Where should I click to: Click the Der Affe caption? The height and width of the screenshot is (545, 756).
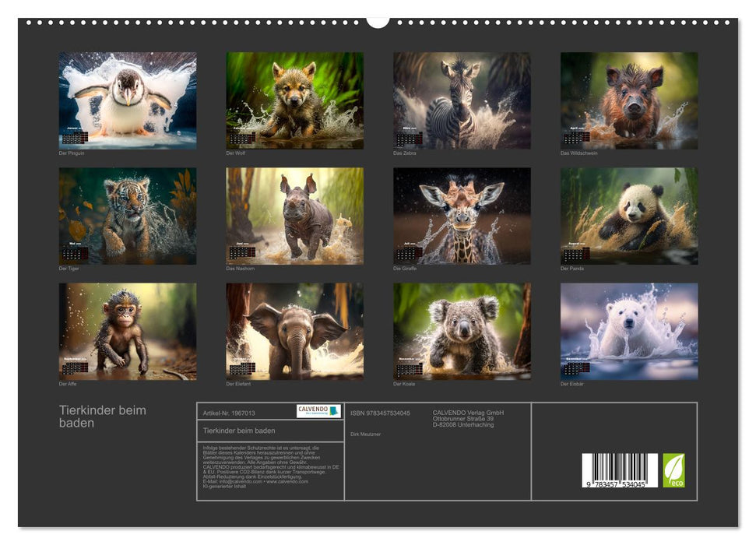pos(69,384)
